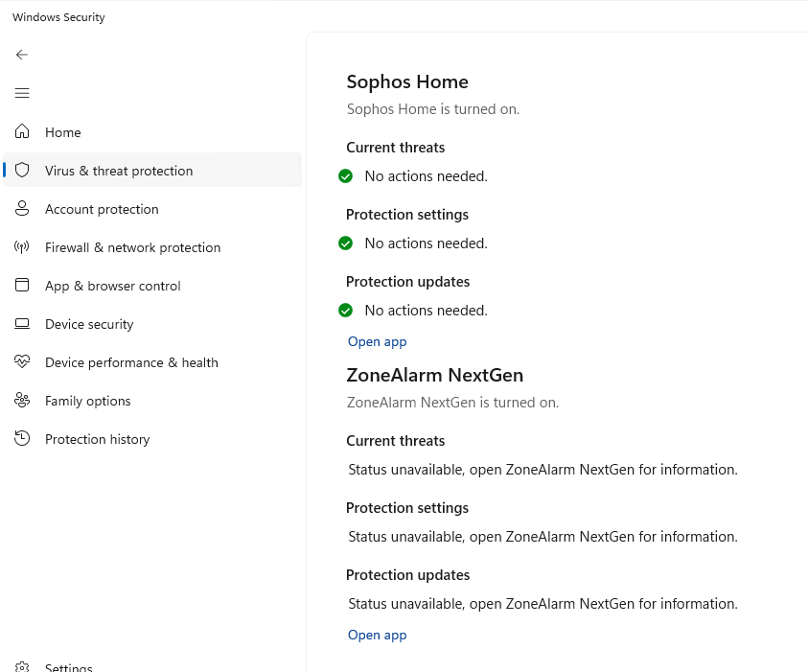
Task: Click 'ZoneAlarm NextGen is turned on.' text
Action: (452, 403)
